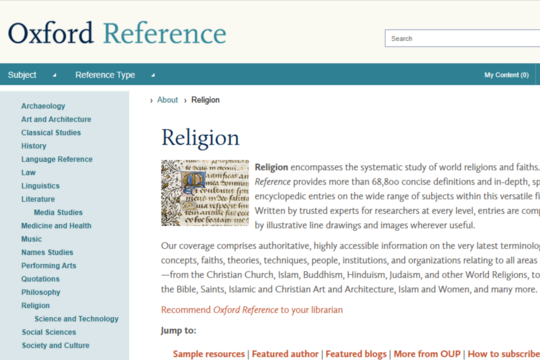Jump to Featured blogs
The height and width of the screenshot is (360, 540).
[x=356, y=354]
